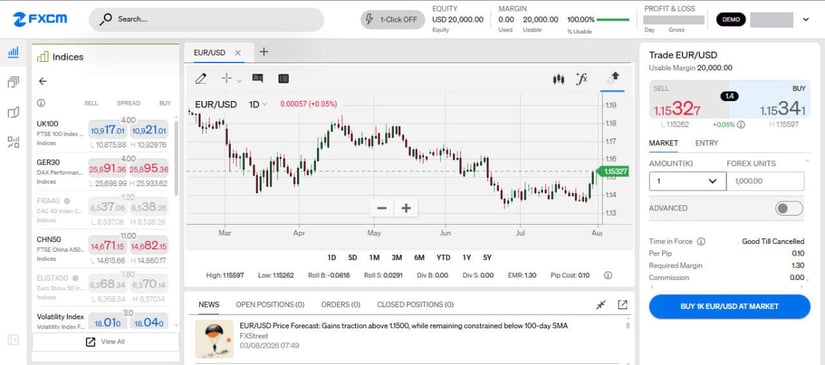Image resolution: width=825 pixels, height=365 pixels.
Task: Select the crosshair cursor tool
Action: [226, 79]
